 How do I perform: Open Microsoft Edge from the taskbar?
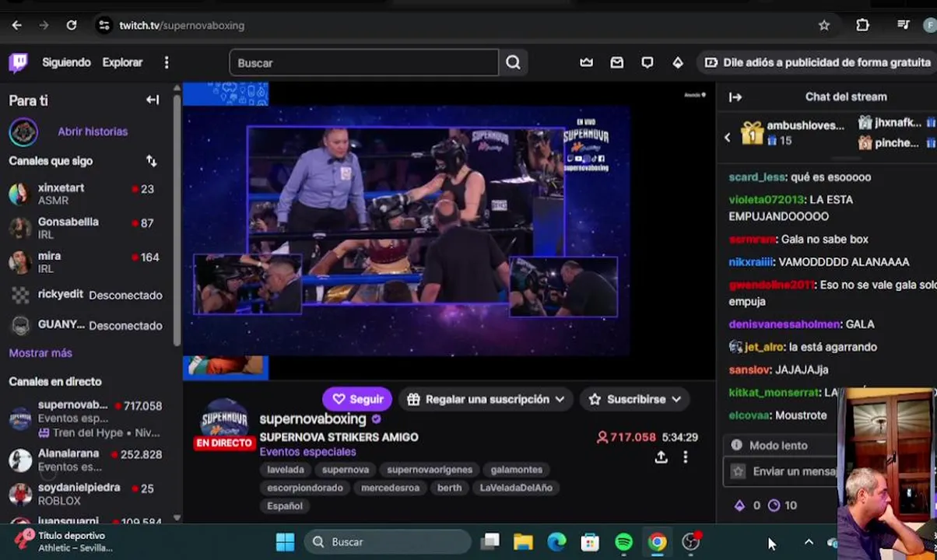[556, 542]
